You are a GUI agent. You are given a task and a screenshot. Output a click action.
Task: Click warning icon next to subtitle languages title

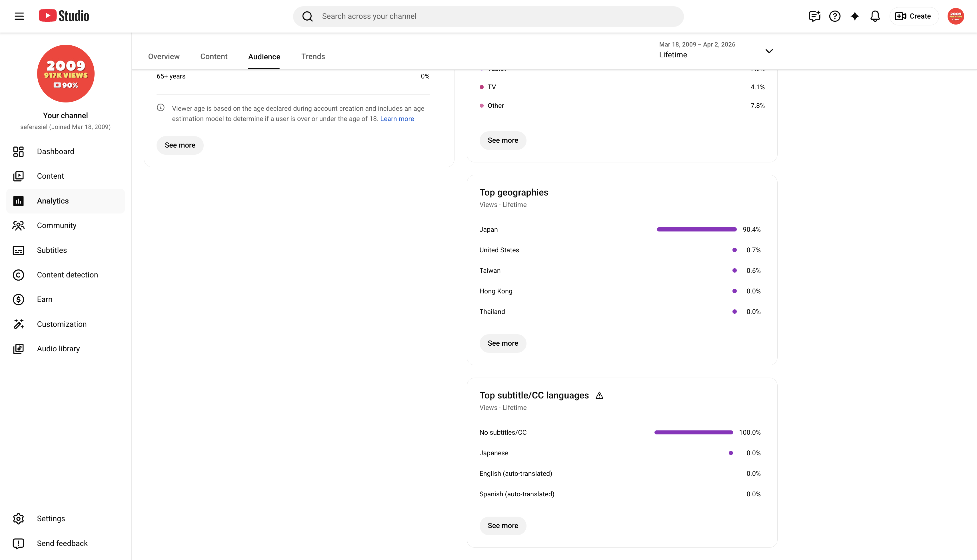[x=599, y=395]
